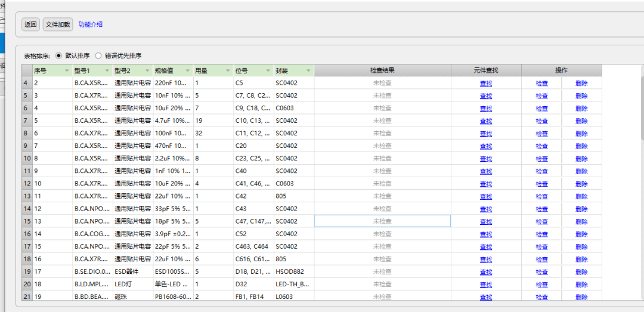Screen dimensions: 644x312
Task: Select the B.CA.COG... model cell
Action: click(x=93, y=234)
